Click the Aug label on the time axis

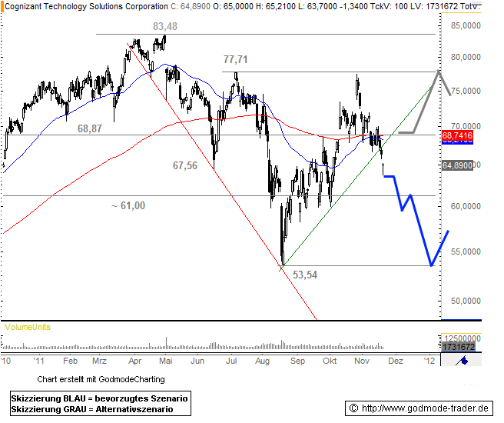tap(262, 360)
